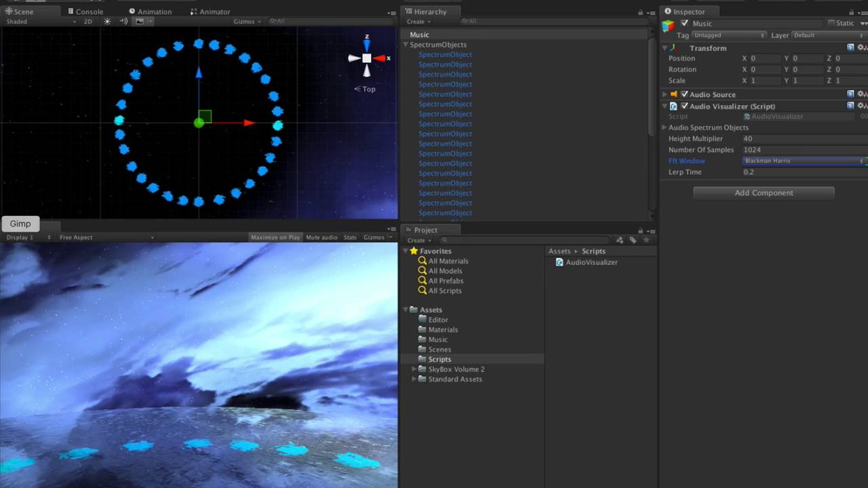Open the Tag dropdown showing Untagged

(x=729, y=35)
